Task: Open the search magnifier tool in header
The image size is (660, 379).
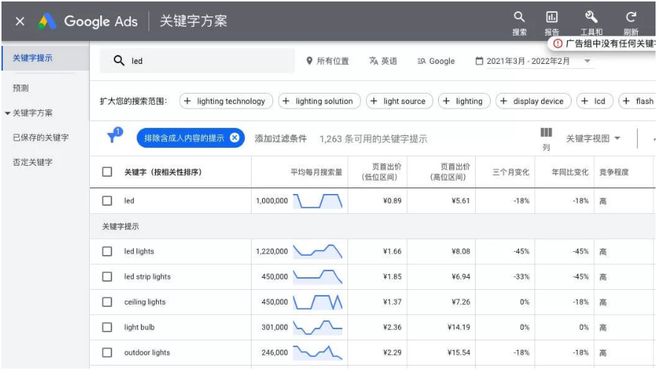Action: pyautogui.click(x=519, y=17)
